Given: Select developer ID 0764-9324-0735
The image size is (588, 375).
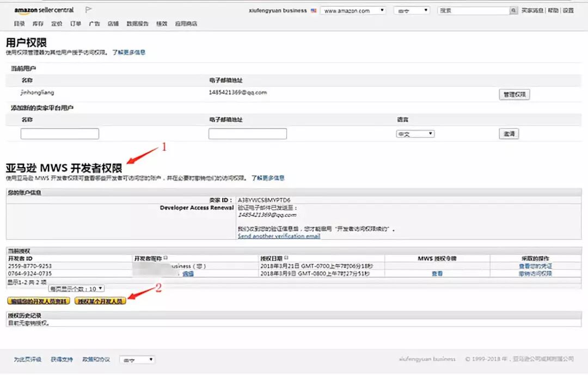Looking at the screenshot, I should (30, 274).
